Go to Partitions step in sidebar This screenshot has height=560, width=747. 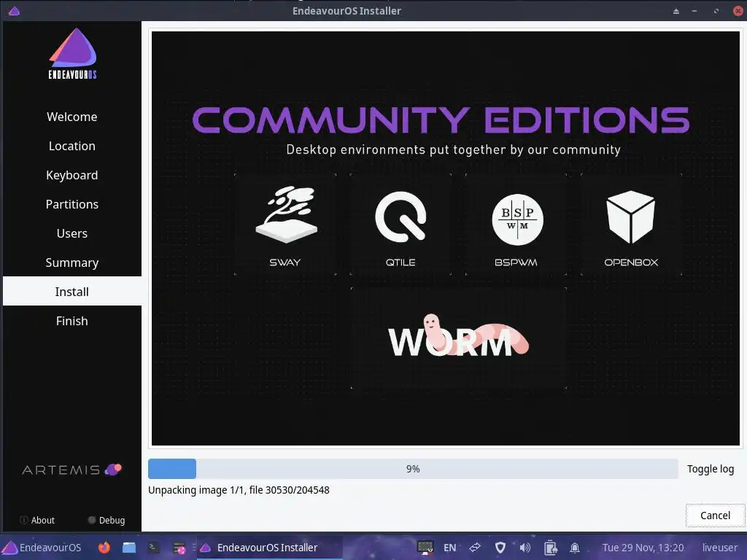(72, 204)
